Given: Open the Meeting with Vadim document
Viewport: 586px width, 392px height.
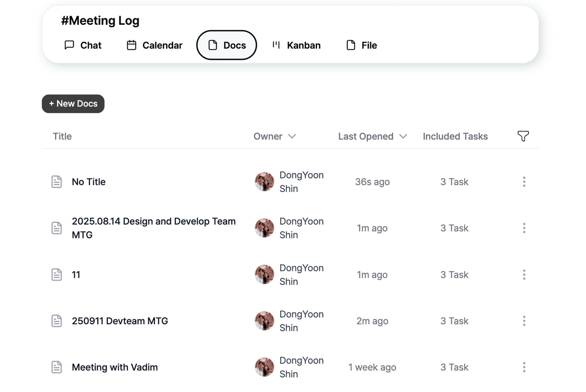Looking at the screenshot, I should pyautogui.click(x=115, y=367).
